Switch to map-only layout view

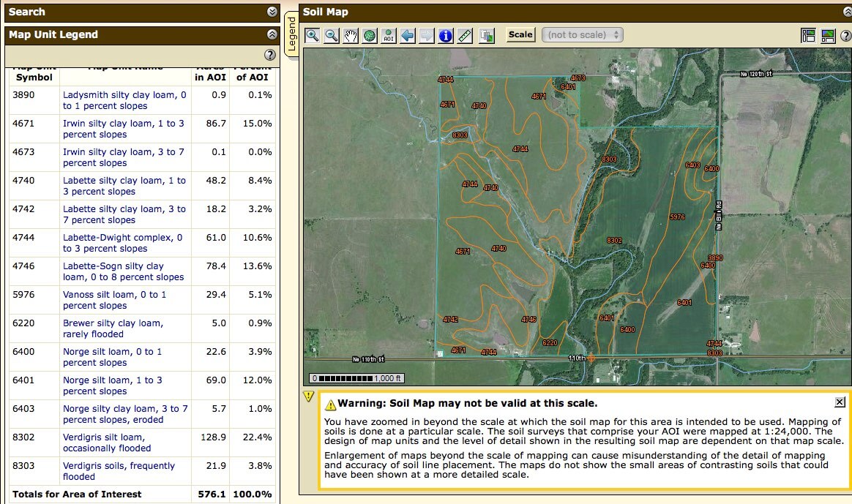click(828, 35)
